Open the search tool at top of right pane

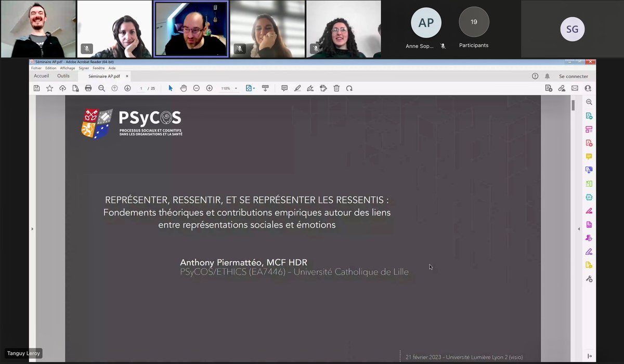point(589,102)
